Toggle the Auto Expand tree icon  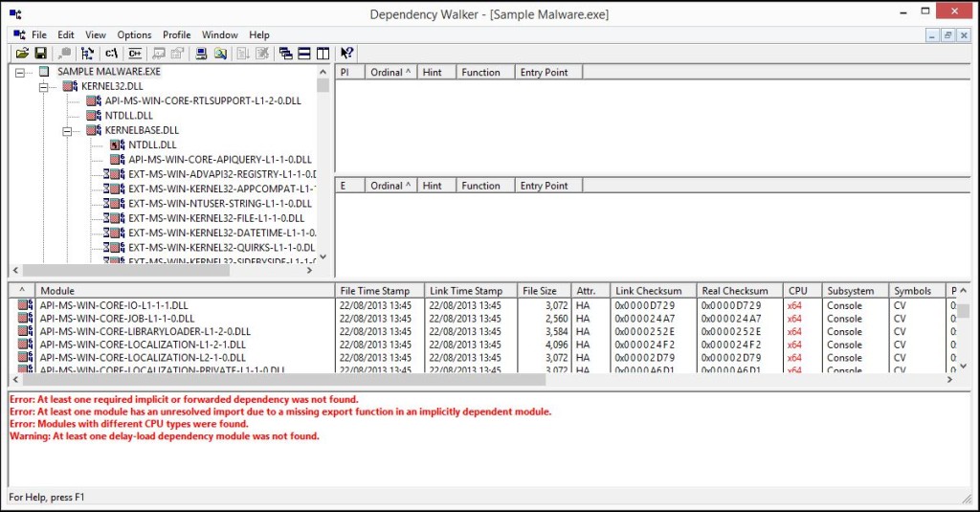click(x=87, y=54)
